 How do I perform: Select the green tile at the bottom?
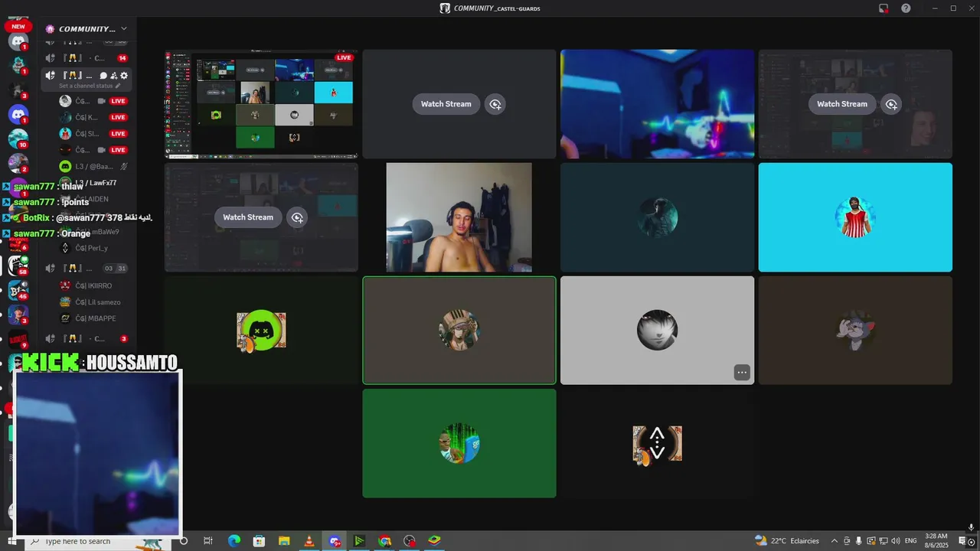click(459, 443)
